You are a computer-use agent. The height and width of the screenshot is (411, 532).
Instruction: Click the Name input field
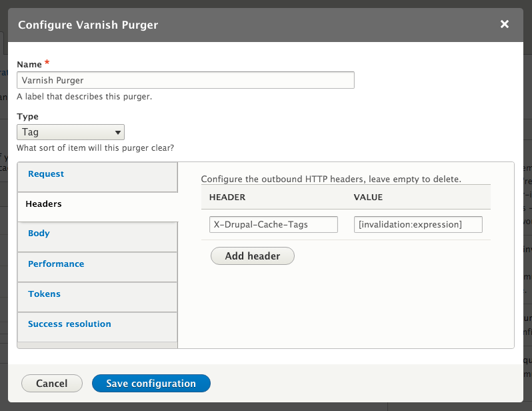185,80
